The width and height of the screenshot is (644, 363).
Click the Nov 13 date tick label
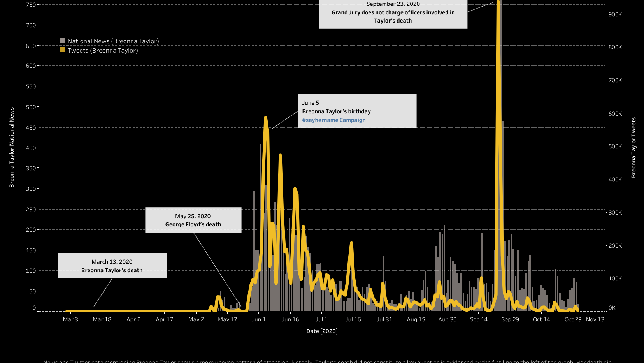595,319
